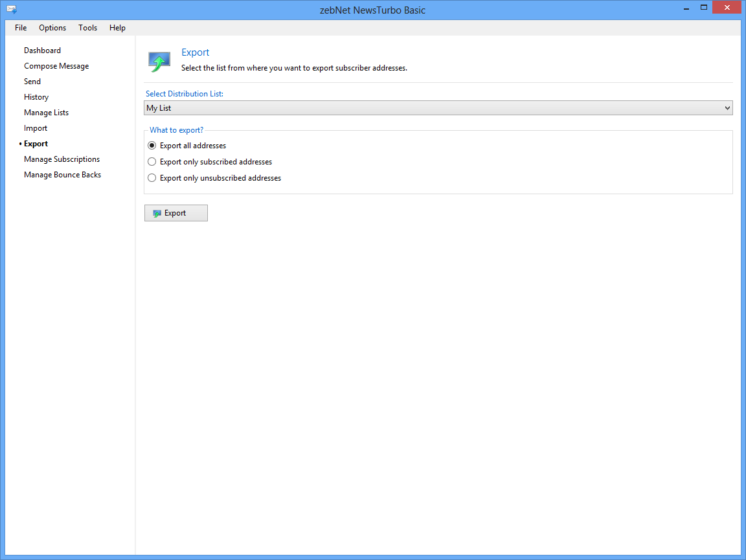The width and height of the screenshot is (746, 560).
Task: Choose Export only subscribed addresses option
Action: tap(152, 162)
